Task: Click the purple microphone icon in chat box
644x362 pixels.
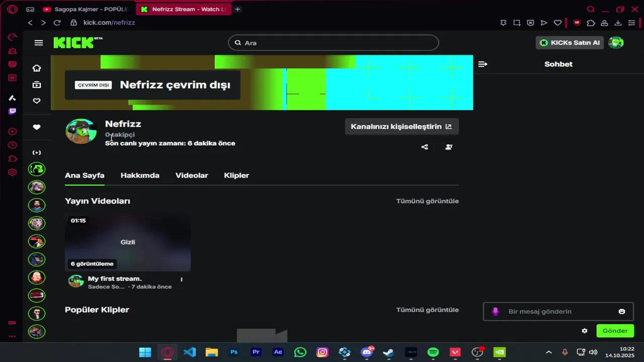Action: tap(495, 311)
